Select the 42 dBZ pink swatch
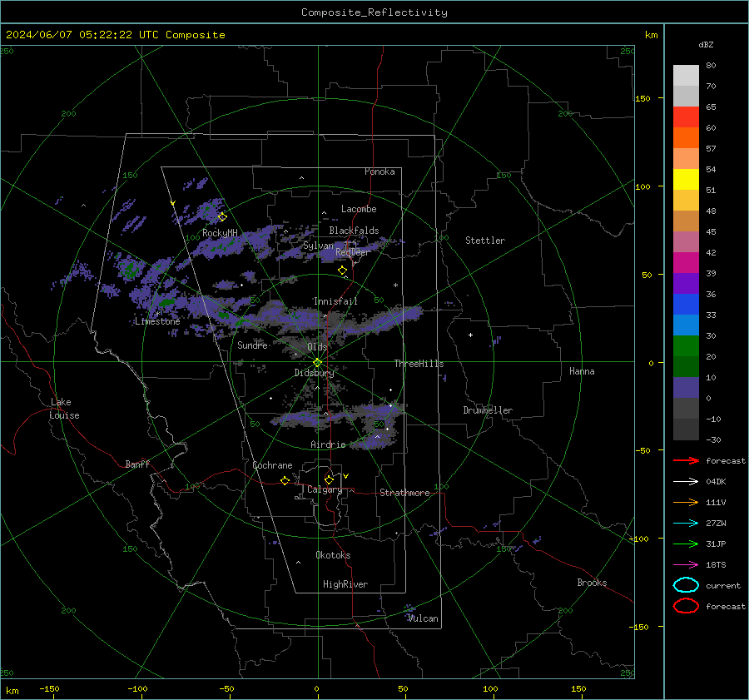This screenshot has height=700, width=749. pyautogui.click(x=686, y=241)
